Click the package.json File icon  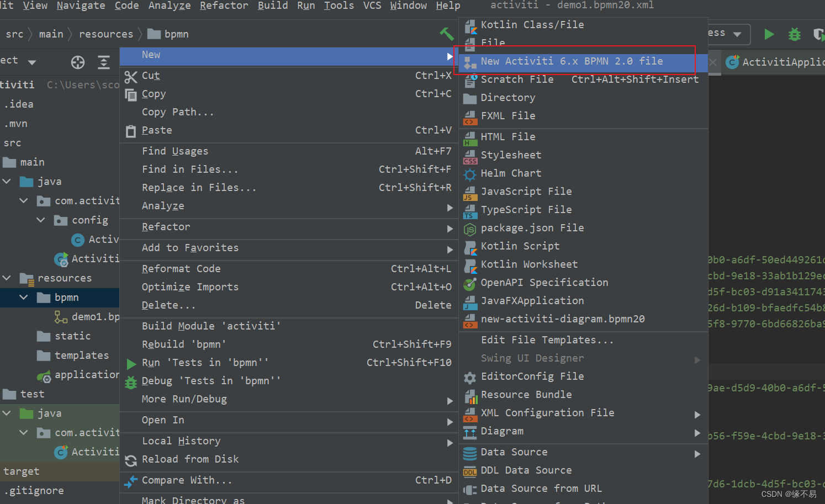coord(470,229)
